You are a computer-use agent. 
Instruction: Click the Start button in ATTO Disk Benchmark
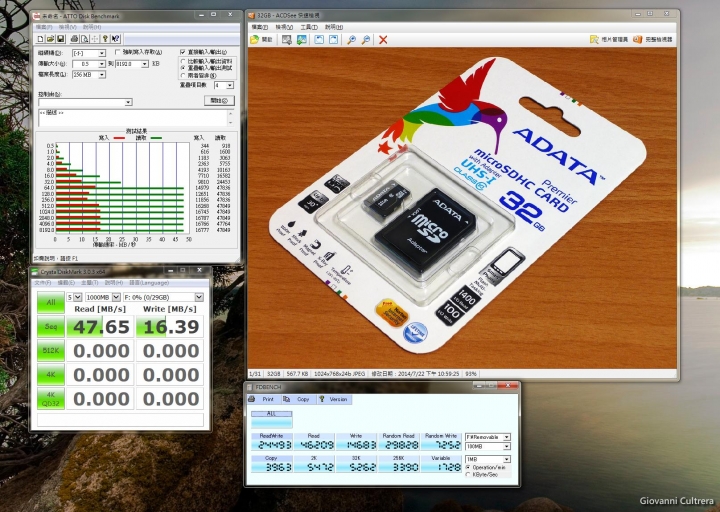tap(219, 101)
